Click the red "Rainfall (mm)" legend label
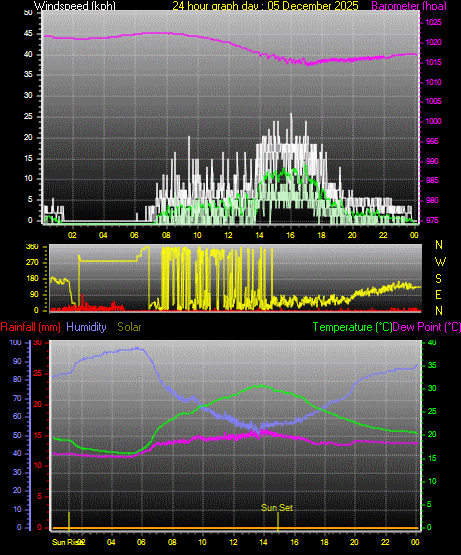Viewport: 461px width, 555px height. 30,327
